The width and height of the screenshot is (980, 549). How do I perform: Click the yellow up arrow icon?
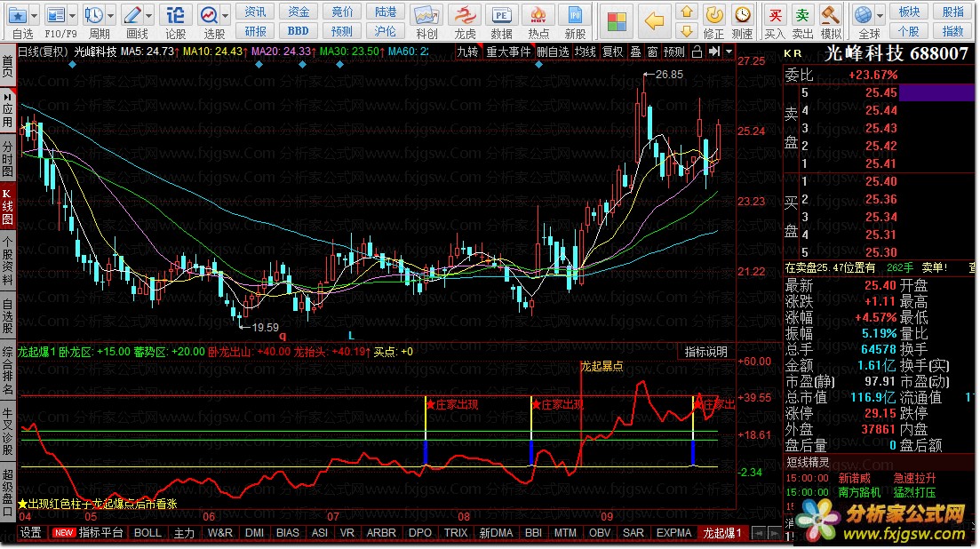[x=687, y=12]
